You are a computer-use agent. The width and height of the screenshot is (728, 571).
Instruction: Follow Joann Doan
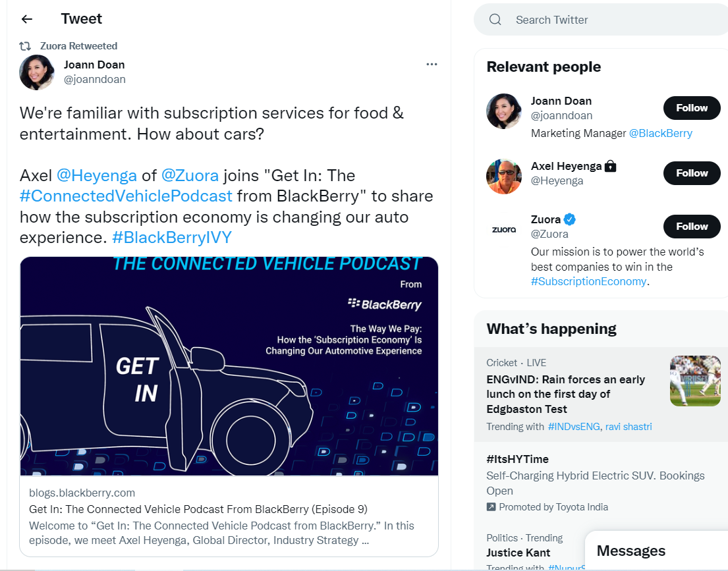pos(691,108)
